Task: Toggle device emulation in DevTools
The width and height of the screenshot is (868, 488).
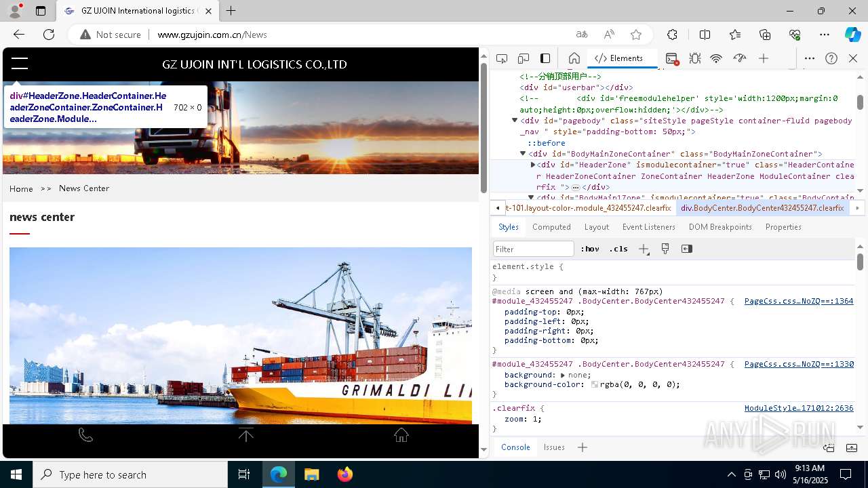Action: click(524, 58)
